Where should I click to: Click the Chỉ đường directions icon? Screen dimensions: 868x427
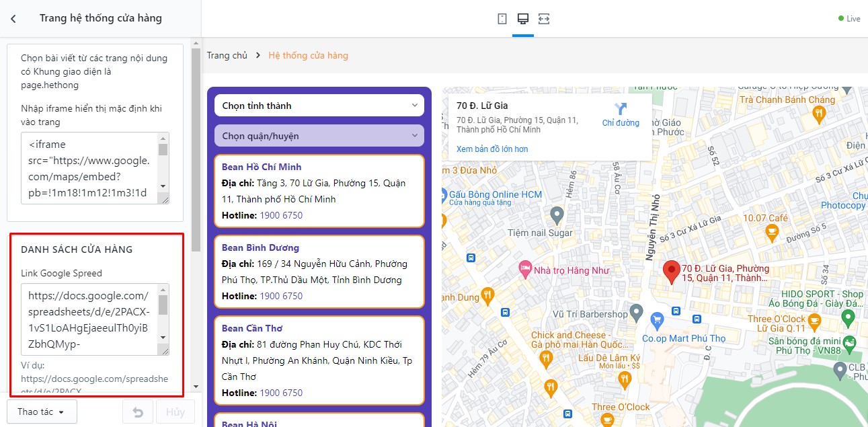(621, 108)
